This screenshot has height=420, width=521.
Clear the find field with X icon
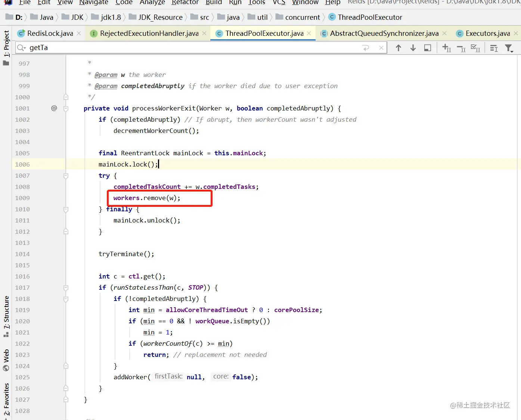381,48
